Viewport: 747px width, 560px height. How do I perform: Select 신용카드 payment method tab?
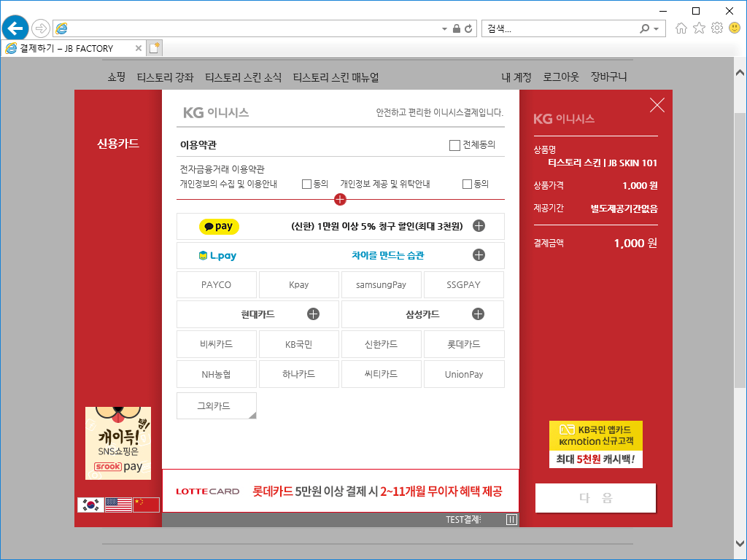tap(117, 144)
